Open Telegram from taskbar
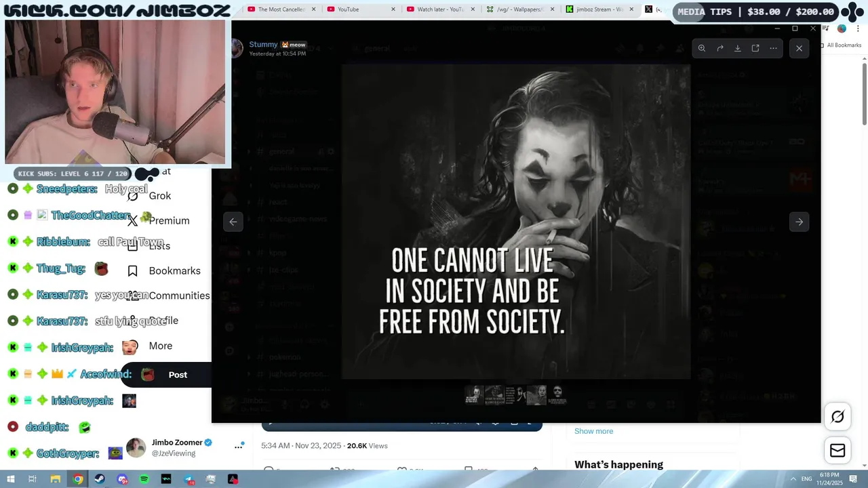868x488 pixels. pyautogui.click(x=189, y=479)
